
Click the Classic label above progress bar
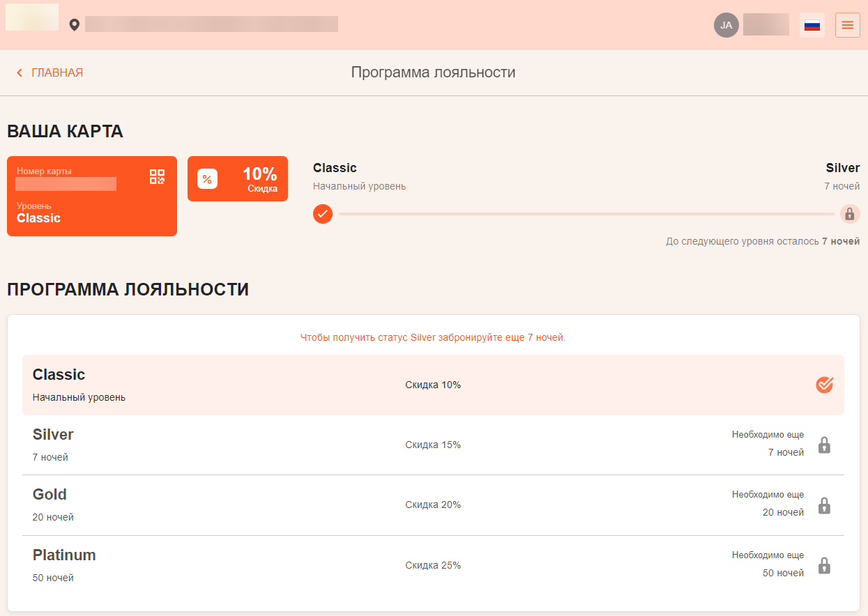335,168
